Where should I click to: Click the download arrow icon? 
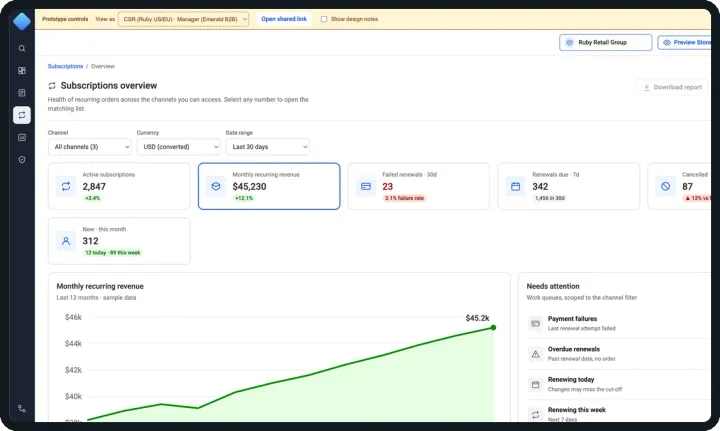click(647, 87)
